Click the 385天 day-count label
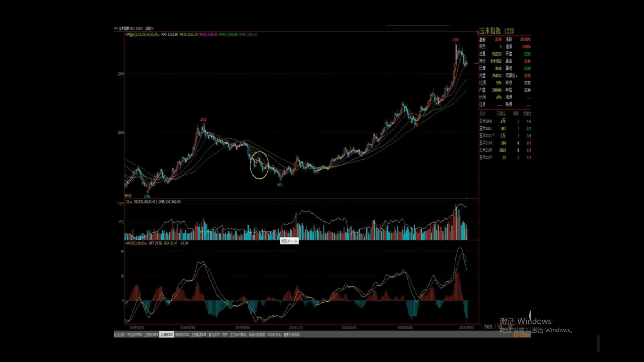Image resolution: width=644 pixels, height=362 pixels. pos(128,195)
